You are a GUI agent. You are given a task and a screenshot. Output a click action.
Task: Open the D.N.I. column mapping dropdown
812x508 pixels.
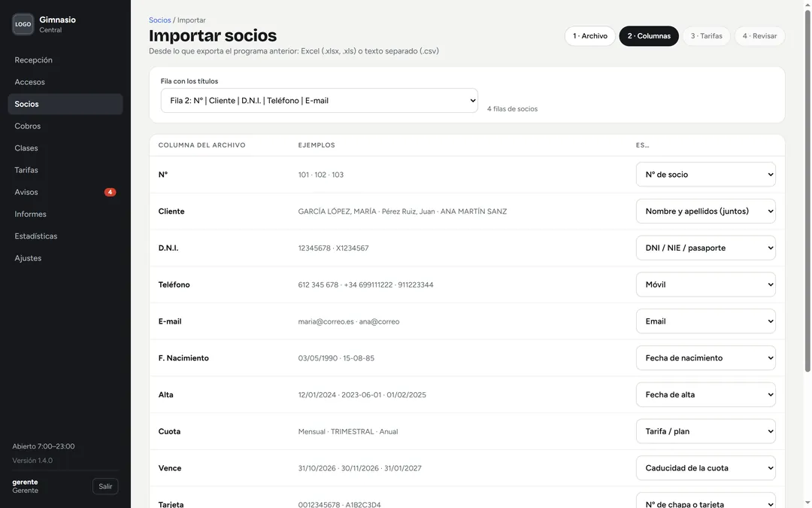[705, 248]
